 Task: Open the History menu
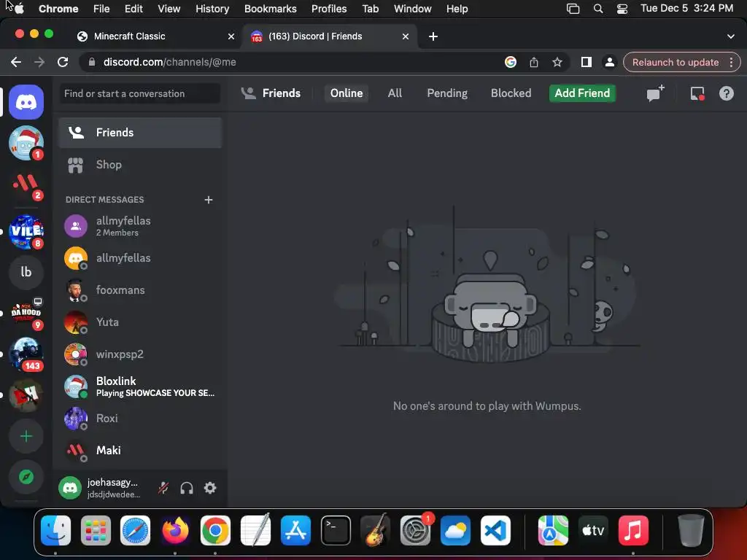(x=212, y=9)
